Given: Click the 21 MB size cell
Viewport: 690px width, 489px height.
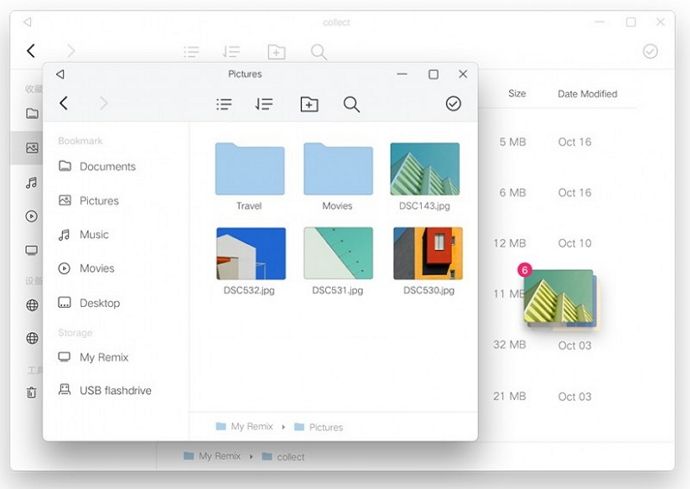Looking at the screenshot, I should click(510, 397).
